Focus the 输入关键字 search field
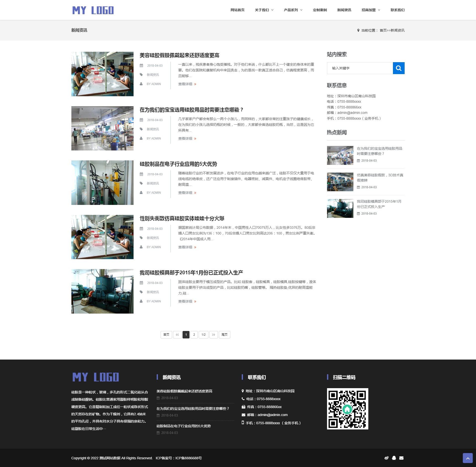This screenshot has width=476, height=467. pos(360,68)
